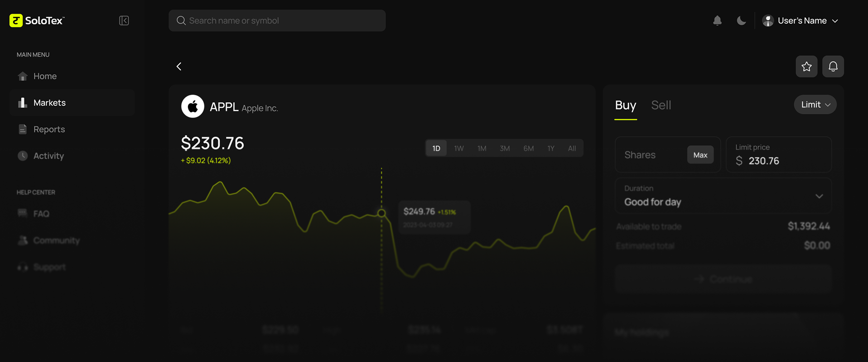Click the search name or symbol field
The image size is (868, 362).
(277, 20)
